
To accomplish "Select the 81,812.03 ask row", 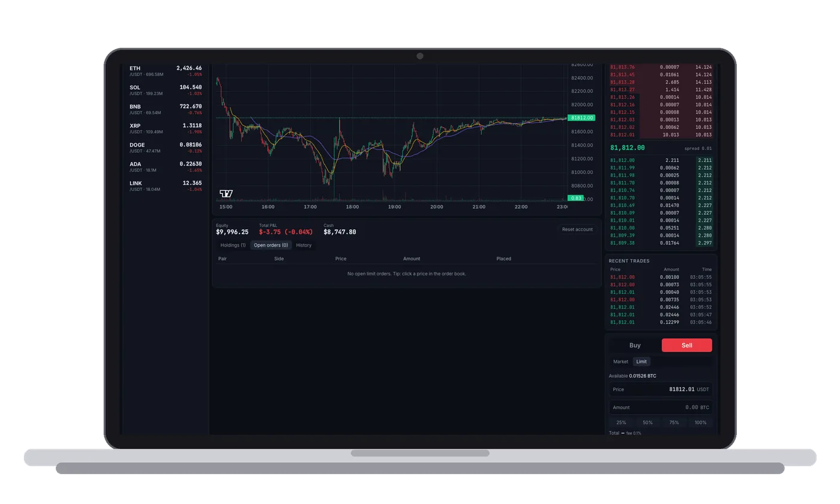I will (661, 119).
